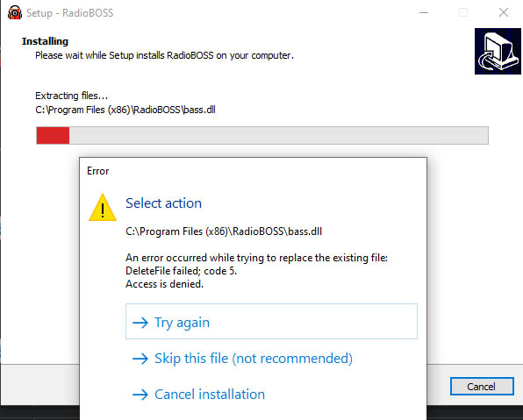
Task: Click the RadioBOSS headphones icon in title bar
Action: tap(15, 12)
